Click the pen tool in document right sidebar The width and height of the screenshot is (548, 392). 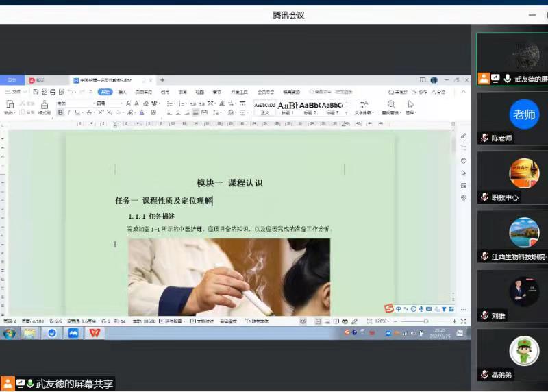pyautogui.click(x=464, y=136)
